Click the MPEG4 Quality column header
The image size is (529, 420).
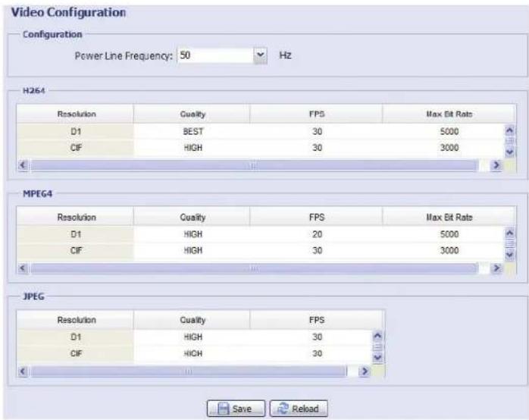(x=192, y=217)
